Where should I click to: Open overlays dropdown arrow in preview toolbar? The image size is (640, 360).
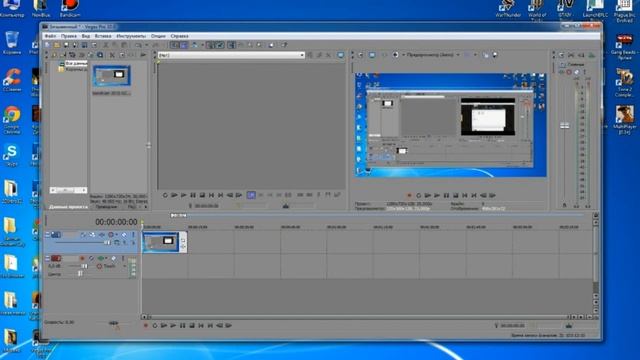pyautogui.click(x=476, y=55)
